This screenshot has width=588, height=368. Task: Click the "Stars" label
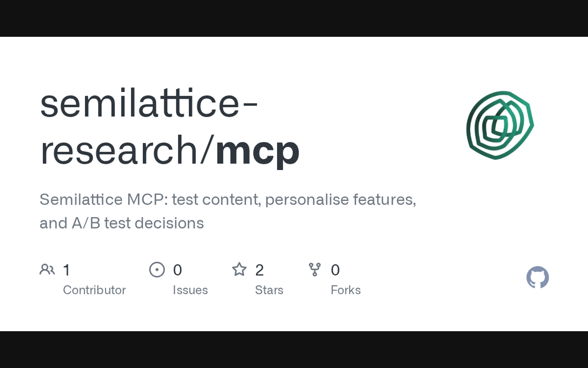(269, 290)
